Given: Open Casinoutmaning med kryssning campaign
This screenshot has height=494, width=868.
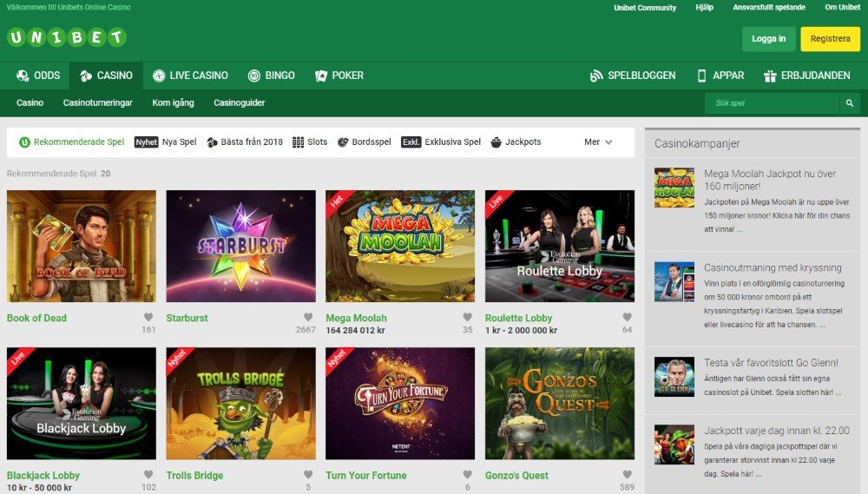Looking at the screenshot, I should click(773, 267).
